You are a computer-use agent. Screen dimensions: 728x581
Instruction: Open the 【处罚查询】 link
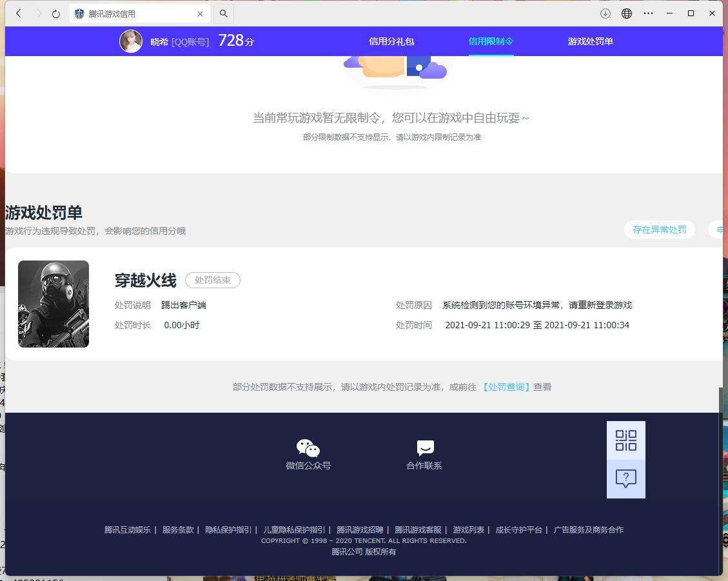pyautogui.click(x=506, y=387)
